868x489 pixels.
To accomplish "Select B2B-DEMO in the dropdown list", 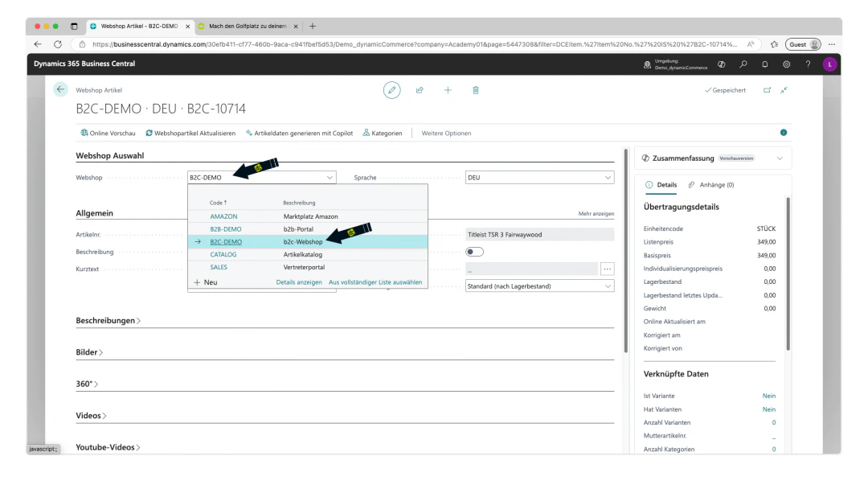I will click(225, 228).
